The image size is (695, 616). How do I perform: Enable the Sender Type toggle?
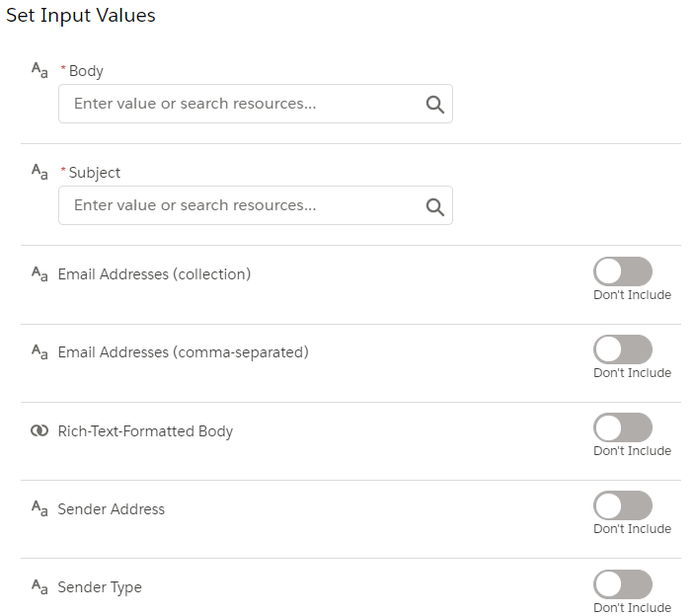623,584
